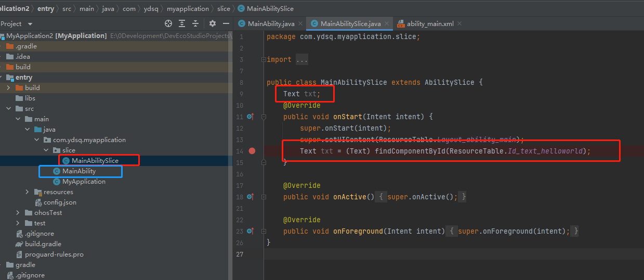Collapse the com.ydsq.myapplication package

coord(37,140)
